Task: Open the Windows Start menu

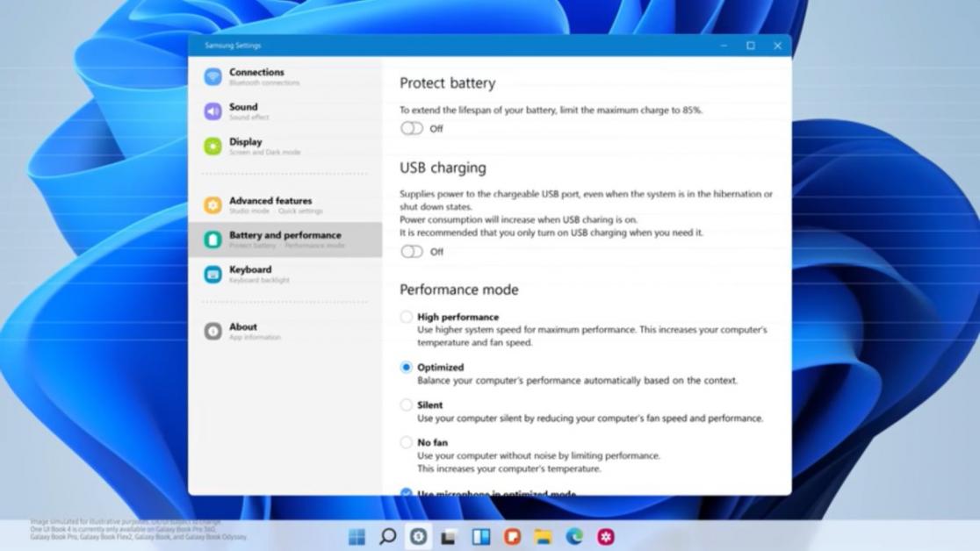Action: [x=357, y=537]
